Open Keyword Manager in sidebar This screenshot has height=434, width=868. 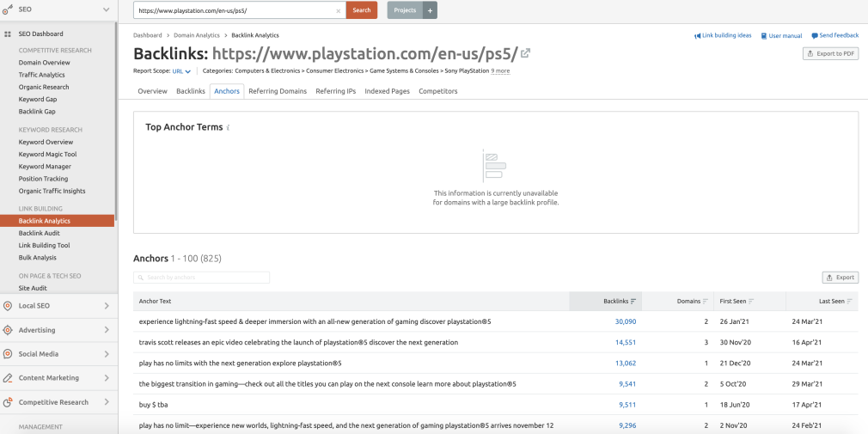[x=45, y=167]
